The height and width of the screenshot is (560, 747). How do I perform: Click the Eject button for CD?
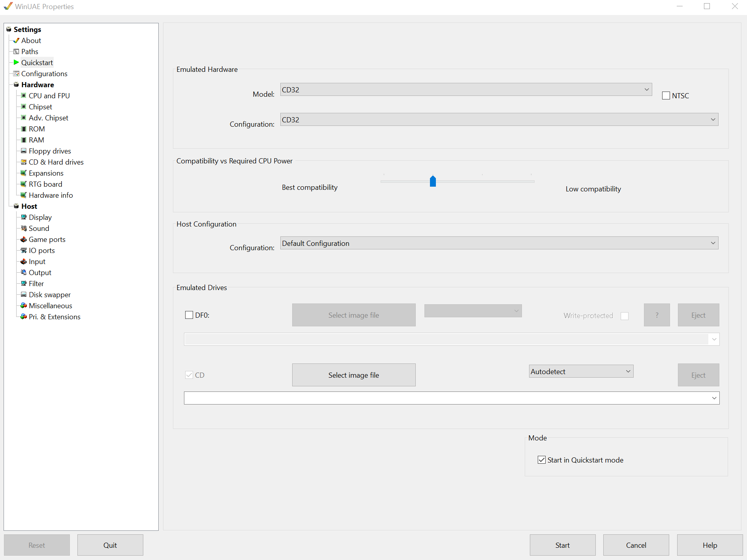click(x=698, y=375)
